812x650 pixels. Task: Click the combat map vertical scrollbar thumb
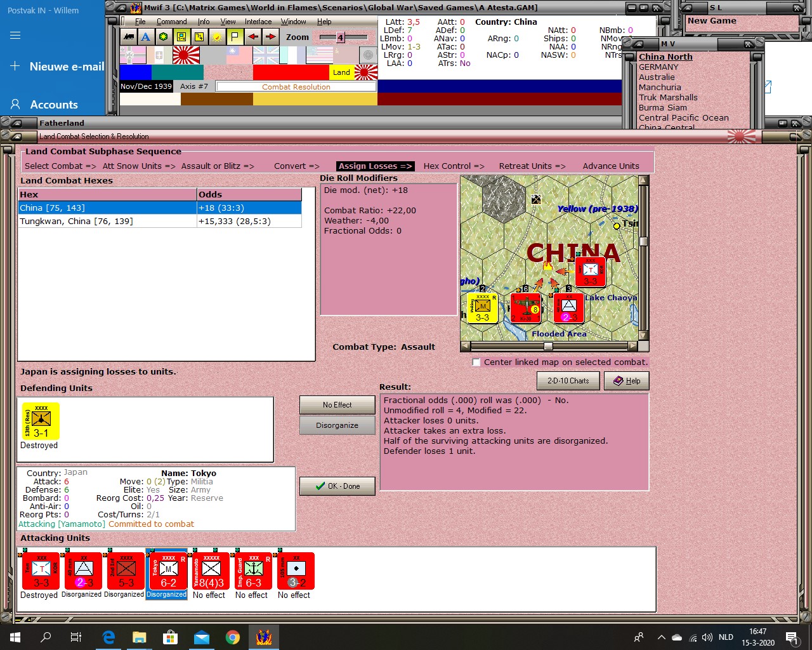tap(643, 241)
